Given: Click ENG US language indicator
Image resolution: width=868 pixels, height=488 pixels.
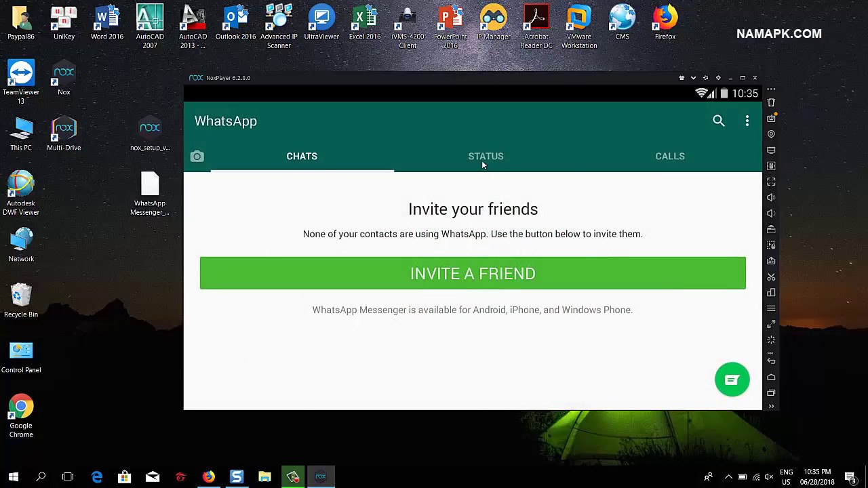Looking at the screenshot, I should (787, 477).
